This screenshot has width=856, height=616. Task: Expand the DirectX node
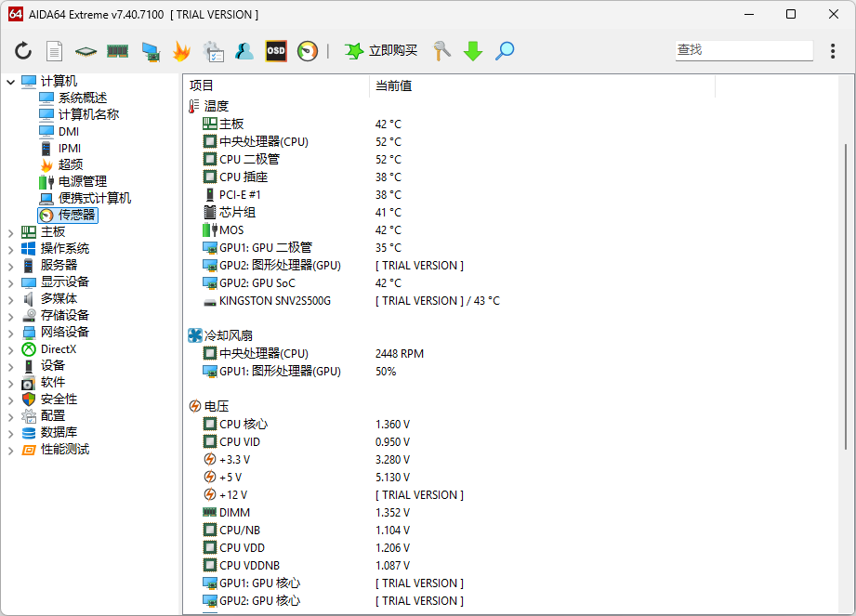(11, 348)
